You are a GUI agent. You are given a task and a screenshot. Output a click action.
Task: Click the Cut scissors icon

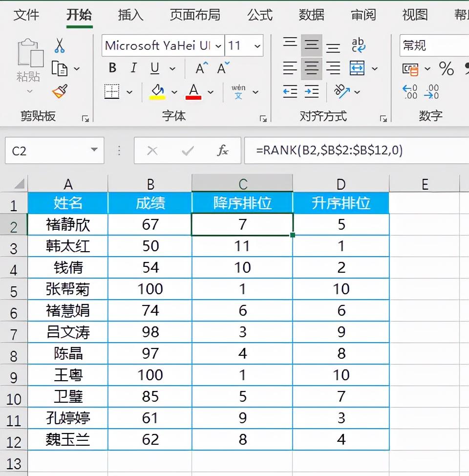60,45
